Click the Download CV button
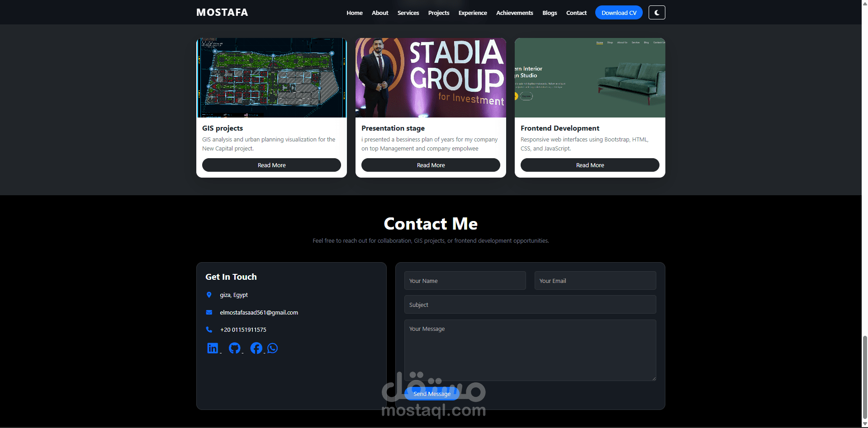This screenshot has height=428, width=868. [619, 13]
